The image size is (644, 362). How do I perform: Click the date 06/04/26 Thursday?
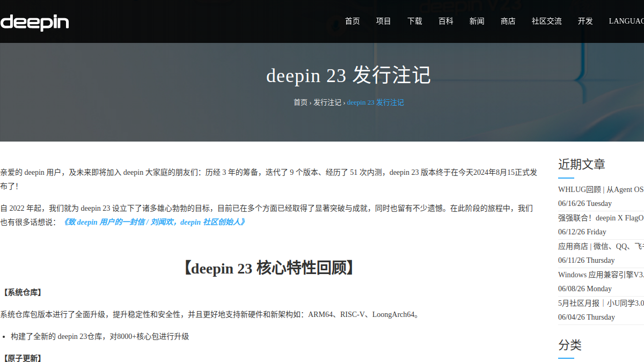(587, 317)
